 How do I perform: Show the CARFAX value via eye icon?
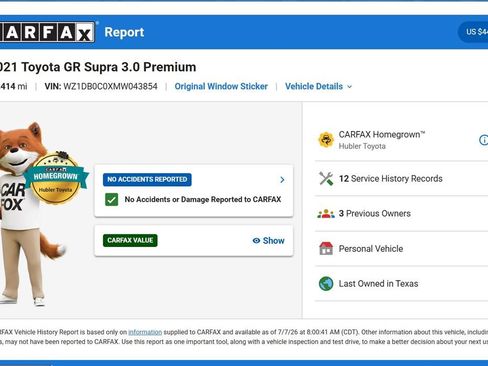tap(256, 241)
